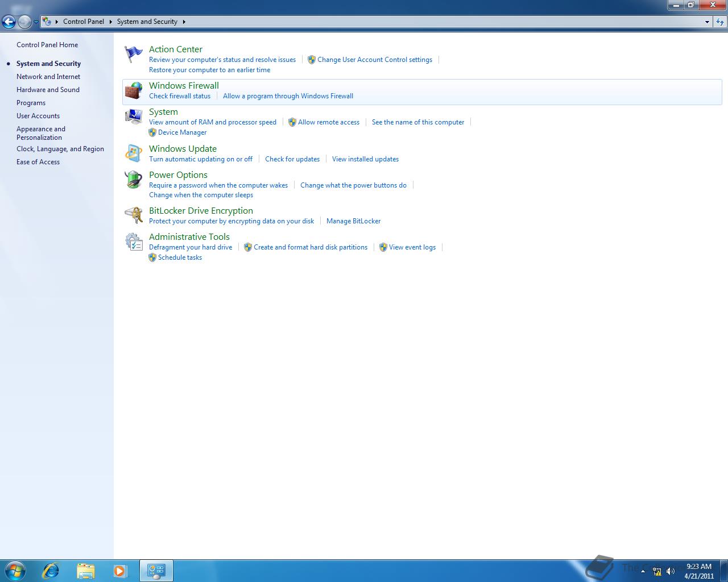Allow a program through Windows Firewall
728x582 pixels.
(x=288, y=96)
